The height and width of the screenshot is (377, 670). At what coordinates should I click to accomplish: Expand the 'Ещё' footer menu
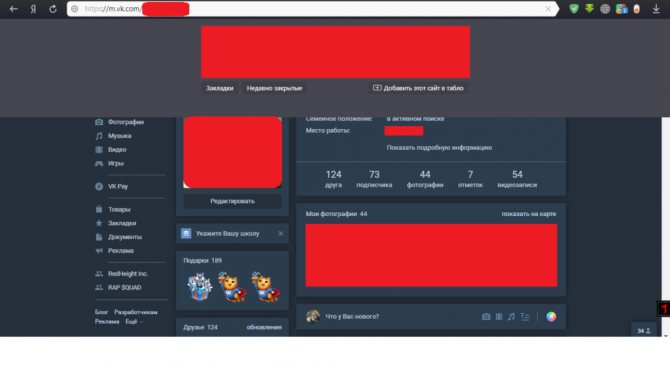[134, 321]
